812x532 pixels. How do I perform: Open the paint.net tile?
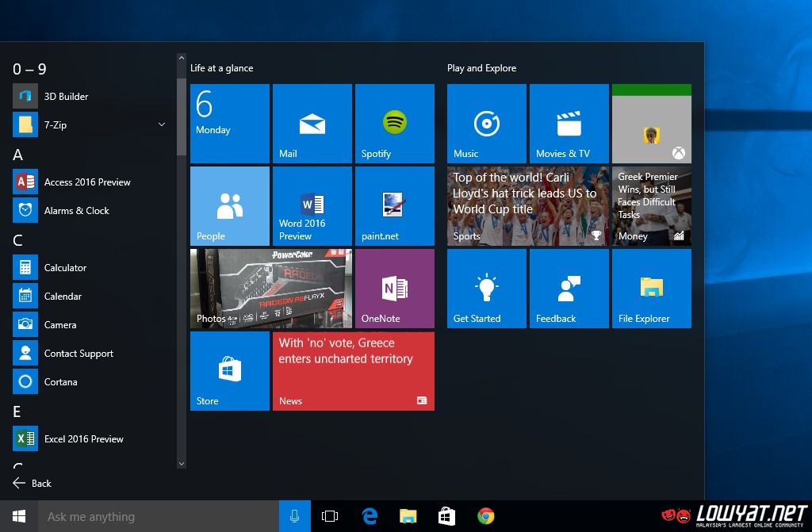pyautogui.click(x=394, y=206)
